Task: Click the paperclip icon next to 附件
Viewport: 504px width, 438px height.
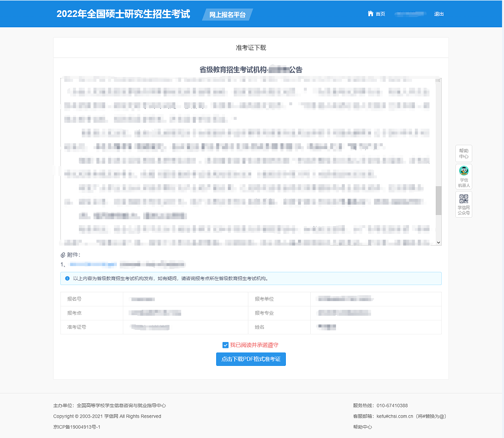Action: 64,254
